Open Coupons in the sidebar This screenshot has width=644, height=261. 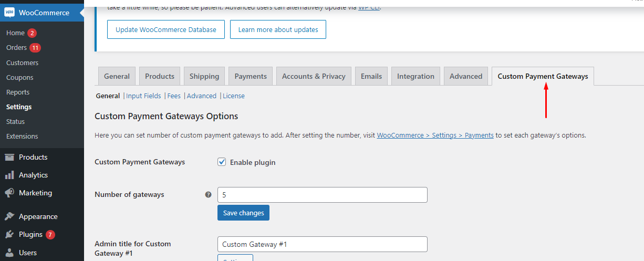click(19, 77)
